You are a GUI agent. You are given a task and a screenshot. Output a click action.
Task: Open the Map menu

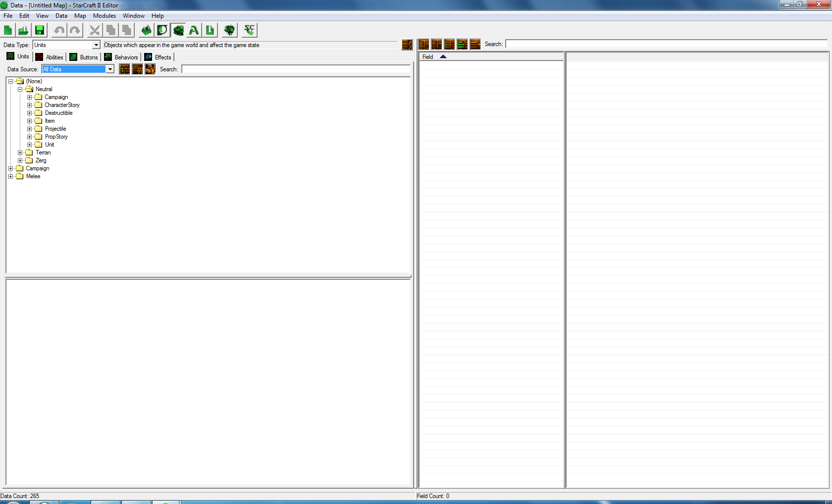click(x=80, y=16)
